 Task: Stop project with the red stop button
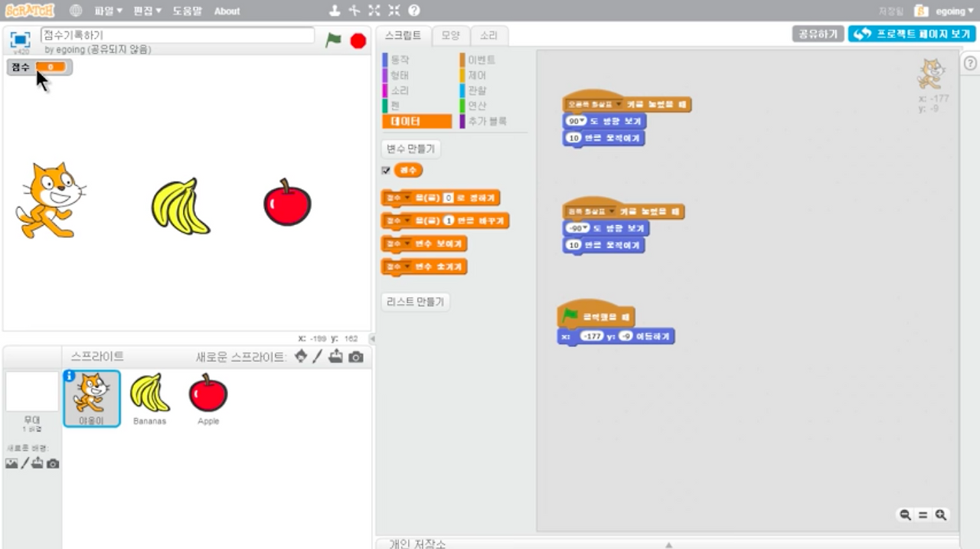pos(358,41)
